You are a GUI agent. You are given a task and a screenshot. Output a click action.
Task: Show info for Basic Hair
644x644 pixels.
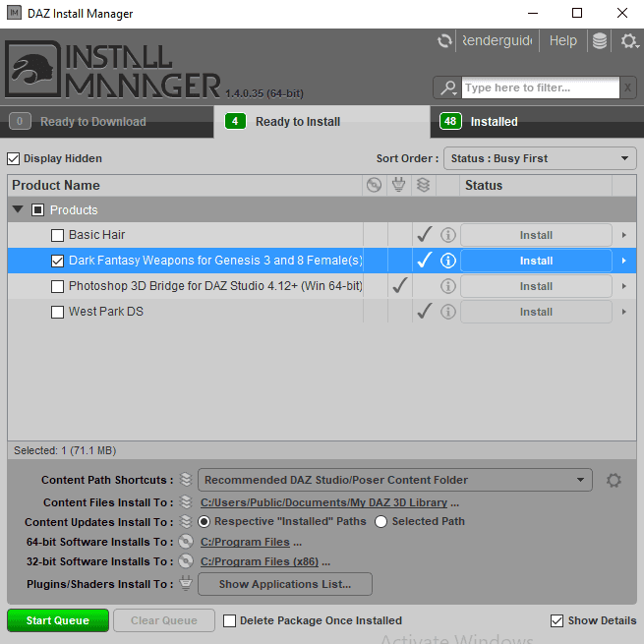click(448, 235)
